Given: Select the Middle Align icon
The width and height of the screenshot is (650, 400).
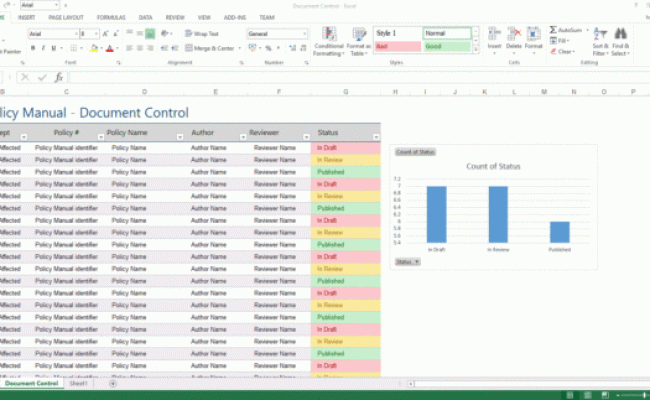Looking at the screenshot, I should coord(140,34).
